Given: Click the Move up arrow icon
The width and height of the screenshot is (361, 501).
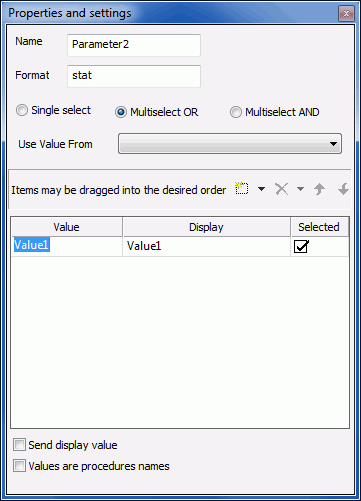Looking at the screenshot, I should [319, 189].
